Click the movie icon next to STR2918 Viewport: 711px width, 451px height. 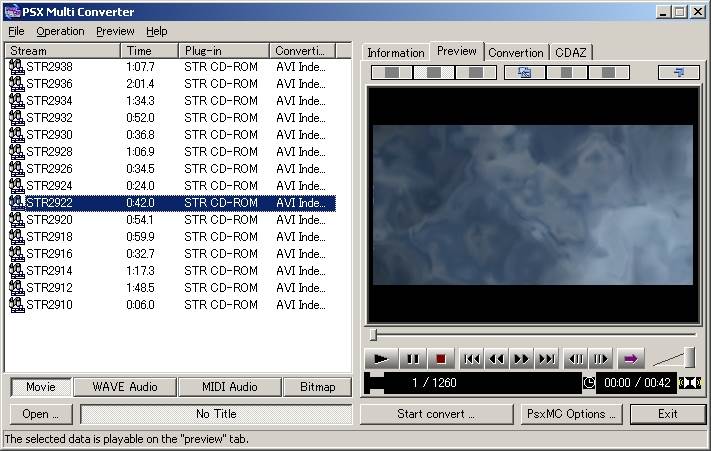point(17,237)
